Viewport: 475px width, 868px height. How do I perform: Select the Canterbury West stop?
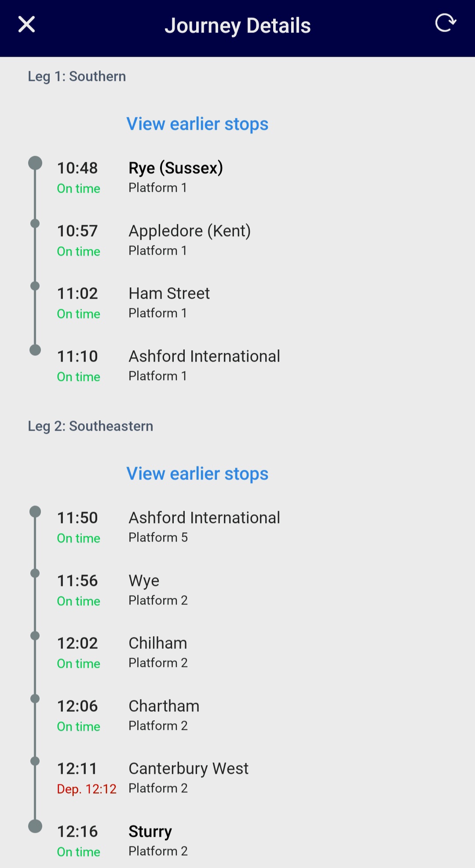pos(188,769)
